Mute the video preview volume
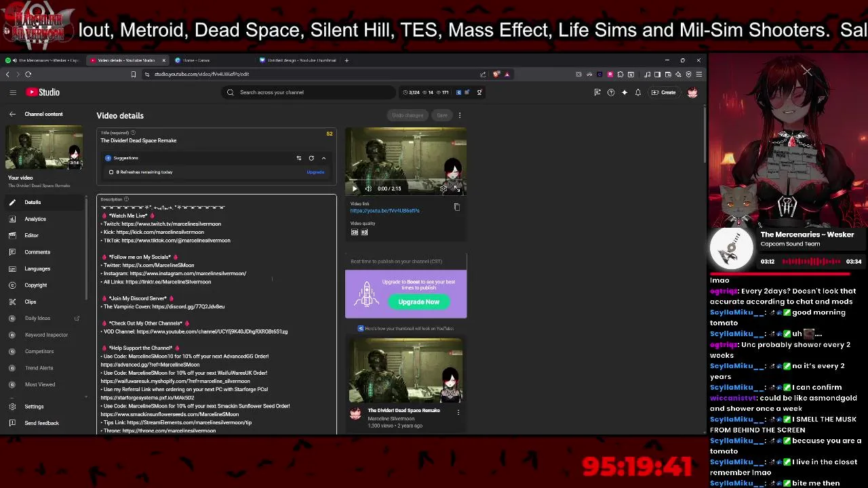Image resolution: width=868 pixels, height=488 pixels. point(368,188)
